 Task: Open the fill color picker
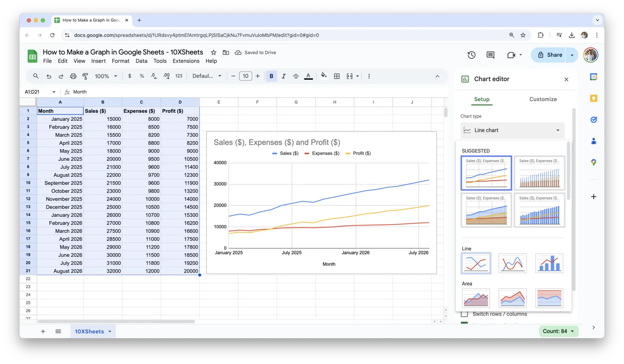point(324,76)
